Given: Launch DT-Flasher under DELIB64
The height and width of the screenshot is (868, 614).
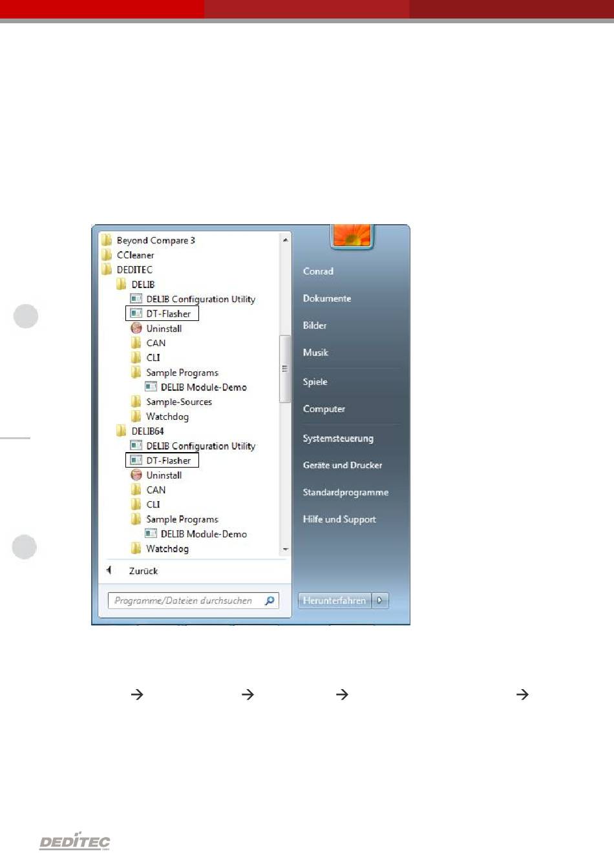Looking at the screenshot, I should click(x=162, y=460).
